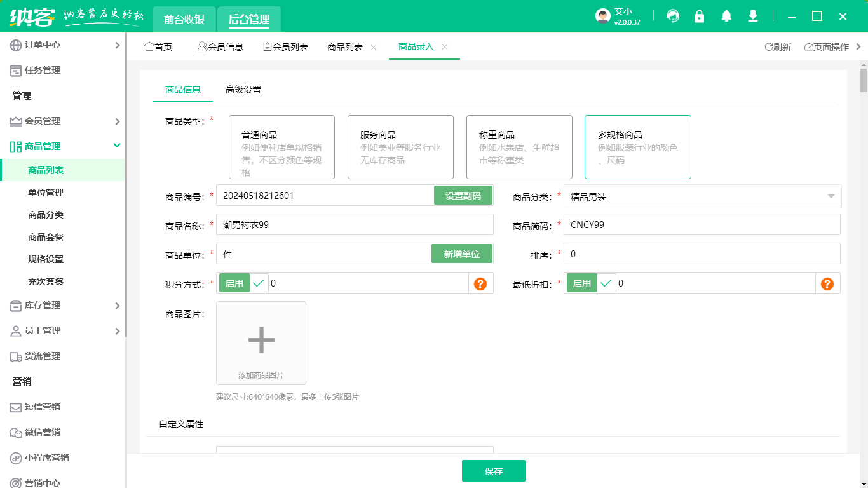Click the 员工管理 person icon
The image size is (868, 488).
point(16,331)
